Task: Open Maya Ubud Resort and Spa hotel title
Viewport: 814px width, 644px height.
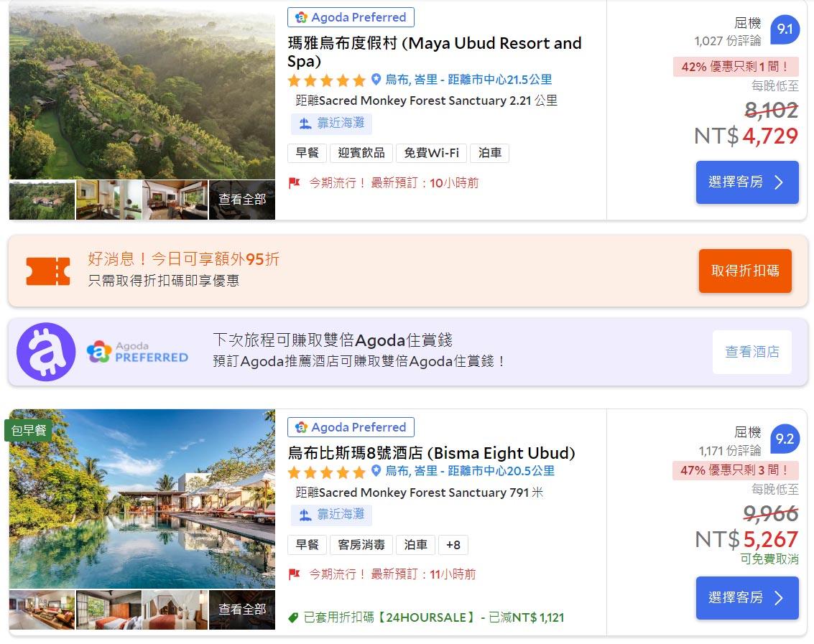Action: [435, 52]
